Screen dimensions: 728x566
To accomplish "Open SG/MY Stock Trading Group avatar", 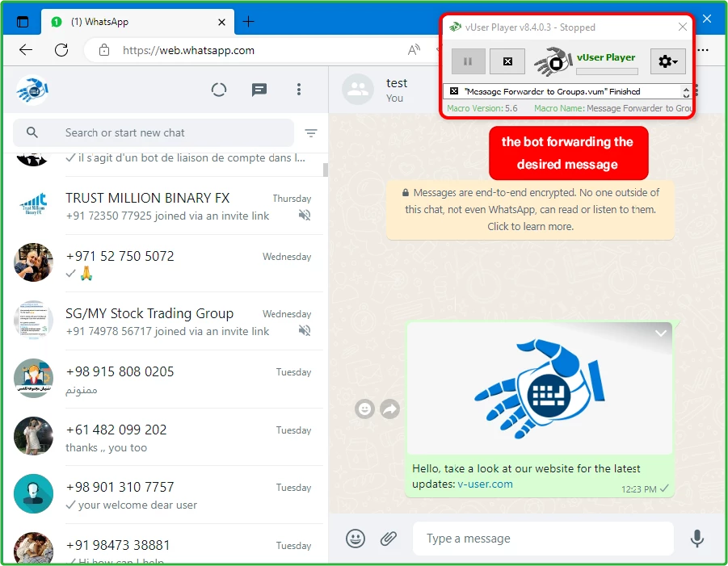I will coord(33,320).
